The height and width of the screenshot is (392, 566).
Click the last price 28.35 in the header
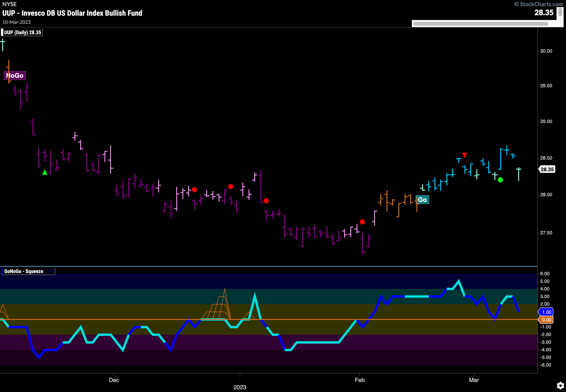click(544, 13)
